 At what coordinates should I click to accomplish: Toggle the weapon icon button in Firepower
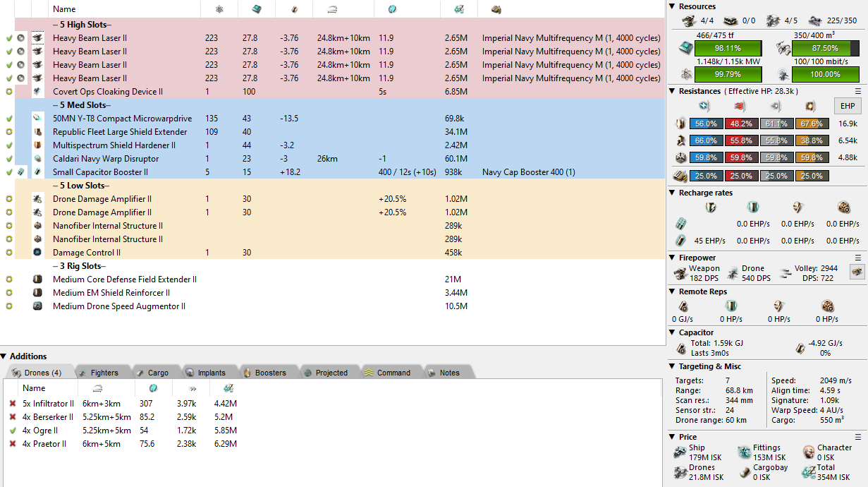[857, 272]
